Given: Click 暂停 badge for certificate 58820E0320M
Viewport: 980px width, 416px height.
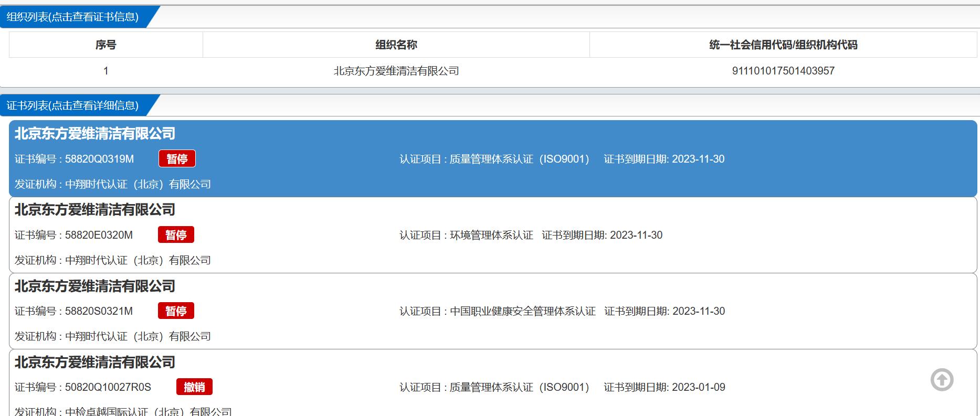Looking at the screenshot, I should pyautogui.click(x=176, y=235).
